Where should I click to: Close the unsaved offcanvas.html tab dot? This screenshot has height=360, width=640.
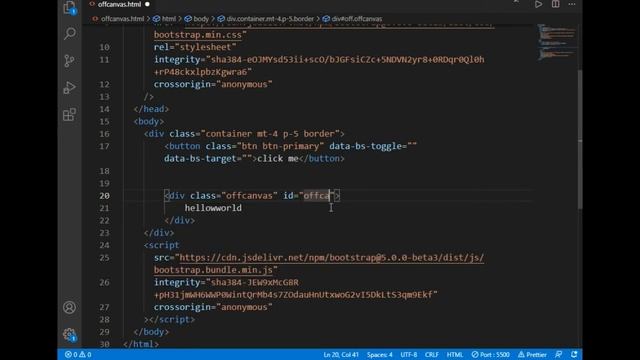tap(147, 4)
